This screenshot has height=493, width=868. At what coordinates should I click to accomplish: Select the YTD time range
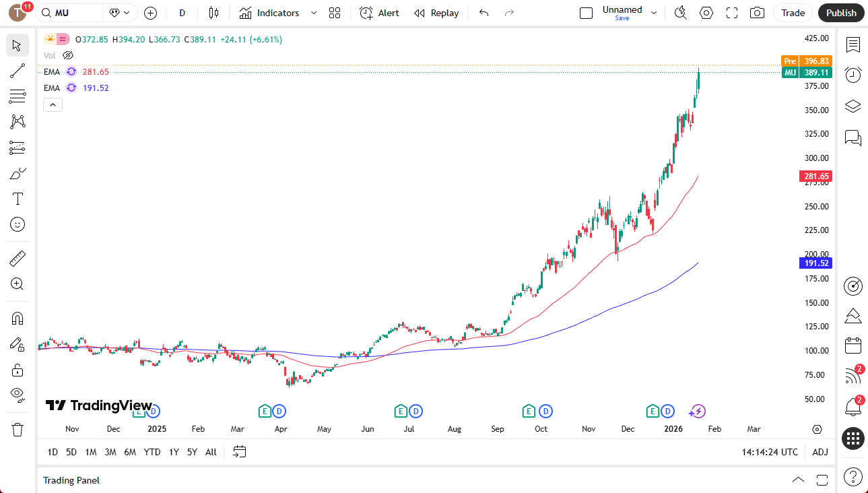click(x=152, y=452)
